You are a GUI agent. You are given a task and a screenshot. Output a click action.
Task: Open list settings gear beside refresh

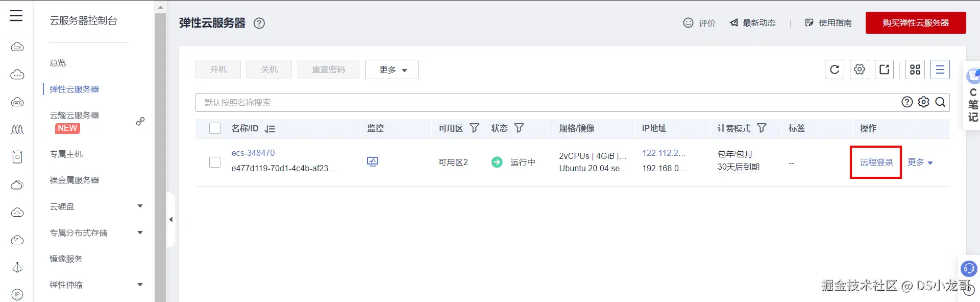click(x=860, y=69)
